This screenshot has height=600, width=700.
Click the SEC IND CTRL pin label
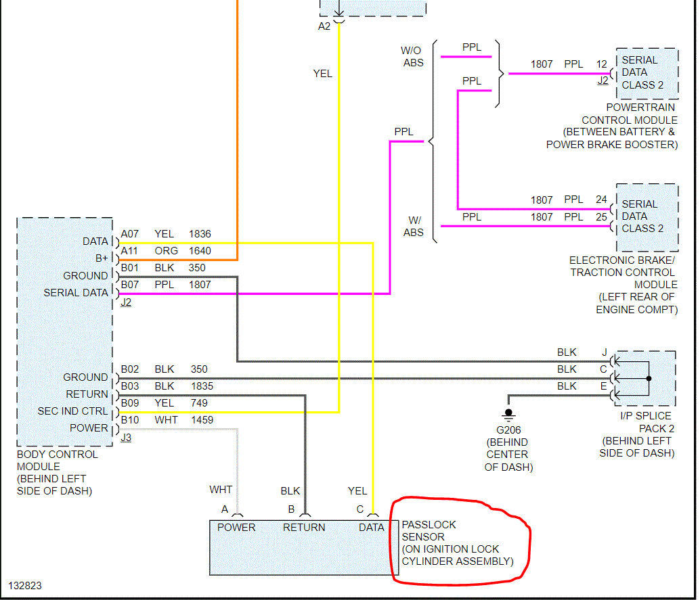pyautogui.click(x=72, y=411)
